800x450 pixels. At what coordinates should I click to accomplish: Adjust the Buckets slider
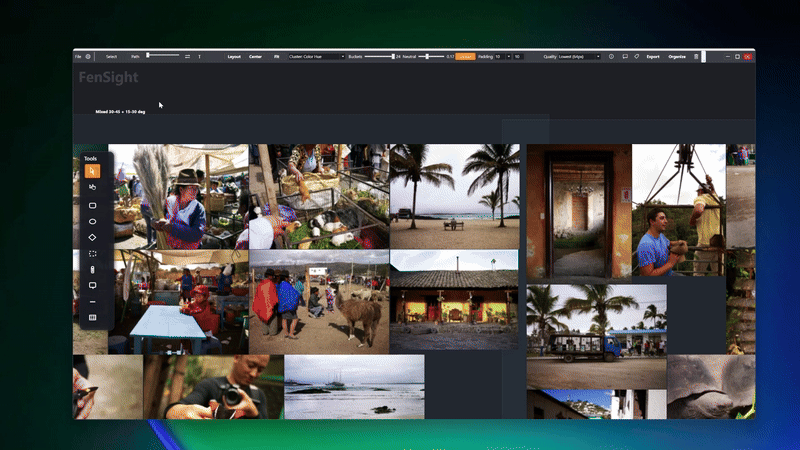[380, 57]
